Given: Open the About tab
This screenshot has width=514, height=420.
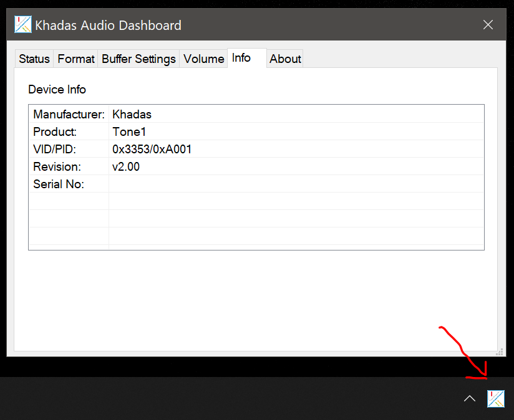Looking at the screenshot, I should [285, 59].
